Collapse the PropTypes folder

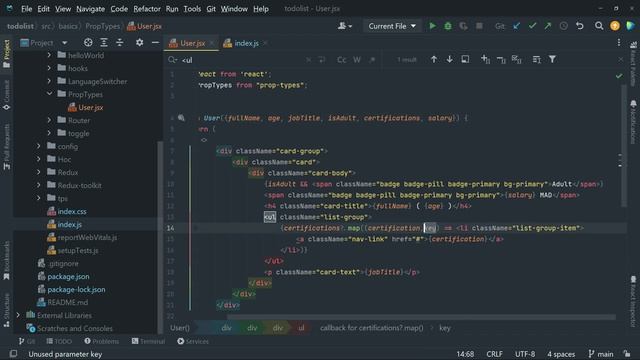[49, 94]
